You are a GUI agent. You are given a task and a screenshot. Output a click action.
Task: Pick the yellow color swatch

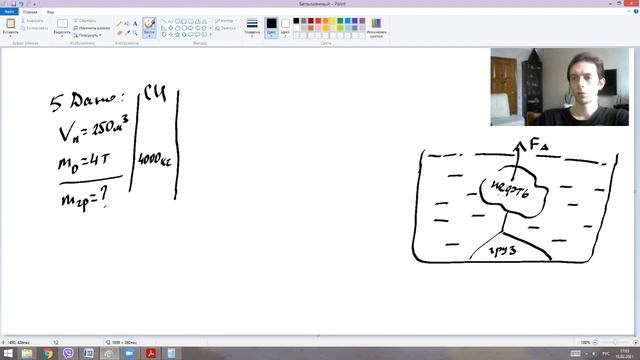coord(333,21)
